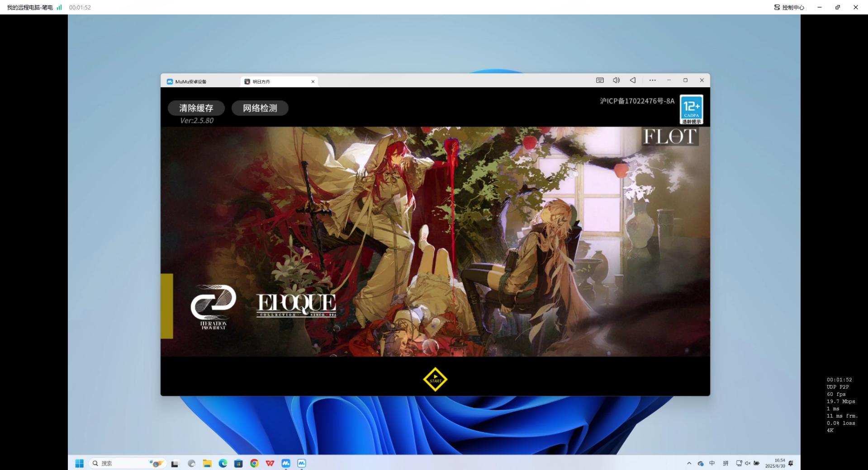The width and height of the screenshot is (868, 470).
Task: Open the emulator three-dot more menu
Action: (652, 80)
